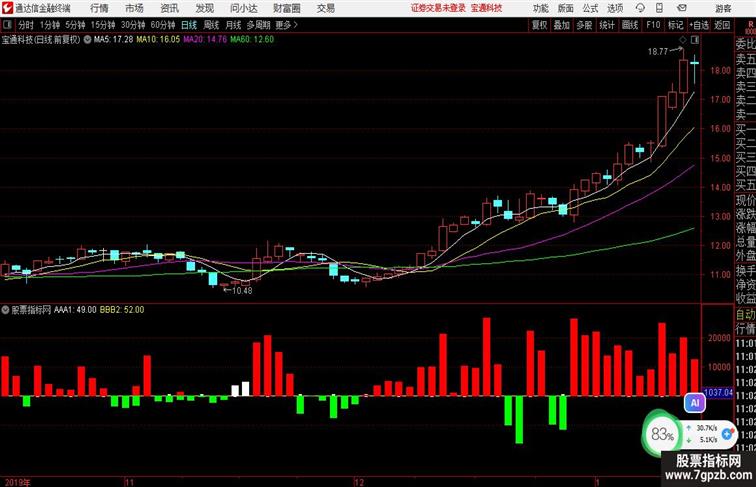Click the 通达信 app logo icon
Viewport: 756px width, 487px height.
pos(7,8)
